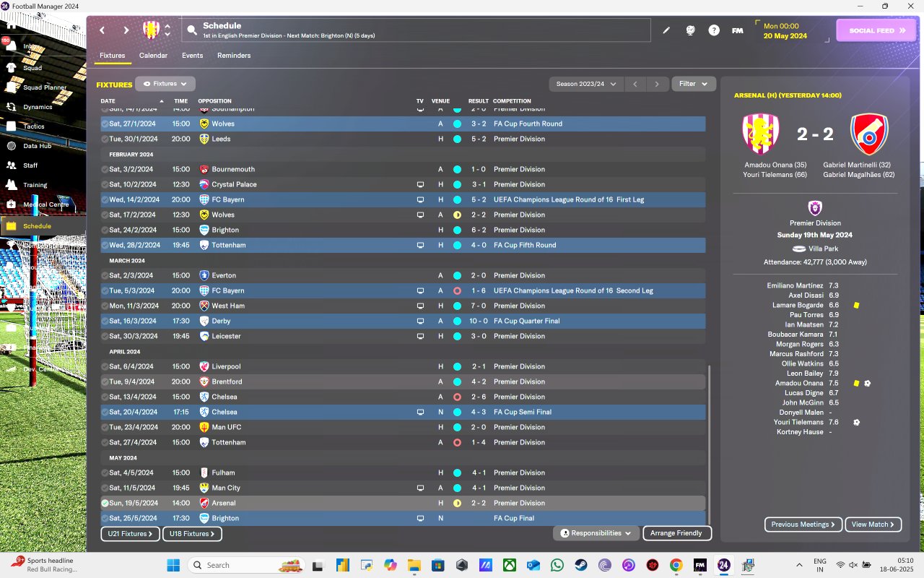Select Schedule in the sidebar
Viewport: 924px width, 578px height.
pyautogui.click(x=43, y=226)
